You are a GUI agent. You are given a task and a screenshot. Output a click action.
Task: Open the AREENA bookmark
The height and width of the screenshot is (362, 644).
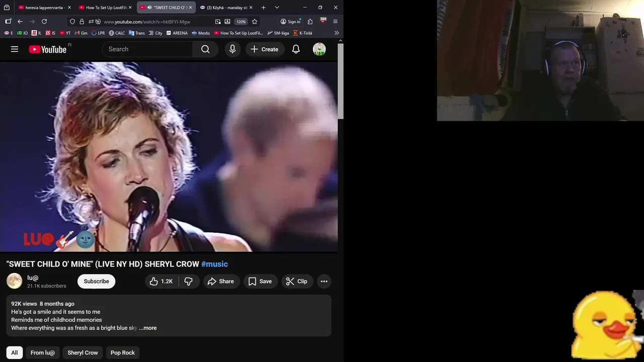177,33
